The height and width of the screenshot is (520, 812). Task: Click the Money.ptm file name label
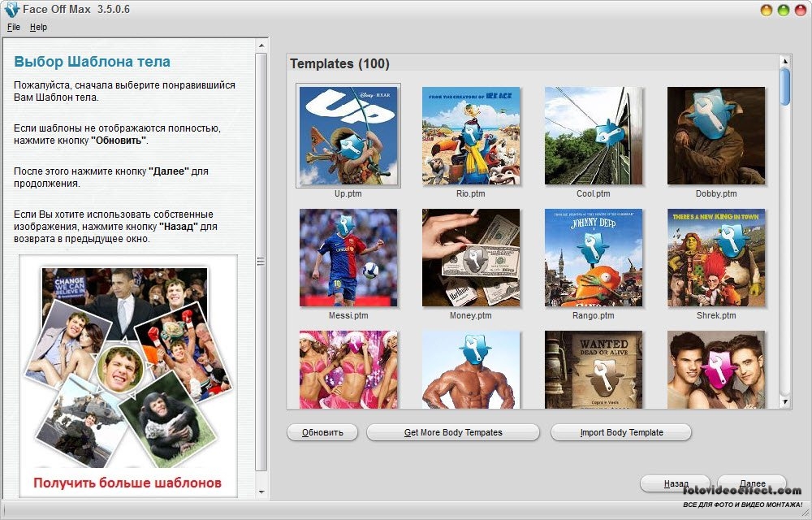[x=471, y=315]
